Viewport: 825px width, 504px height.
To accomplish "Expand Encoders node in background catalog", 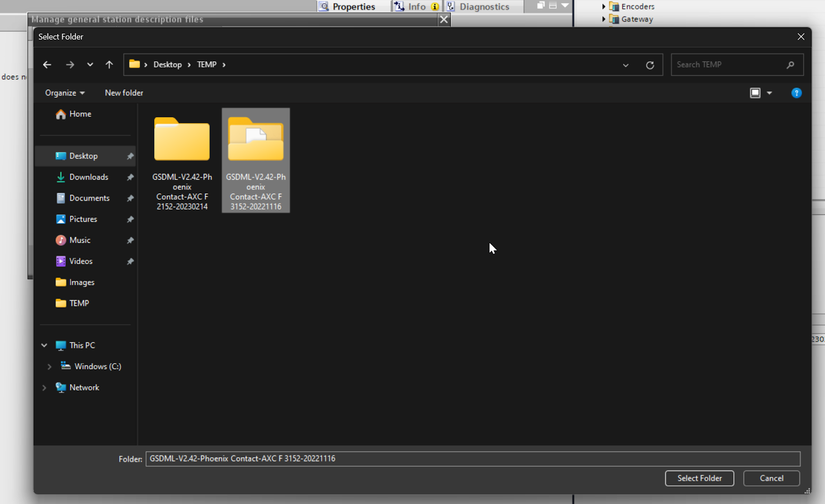I will click(x=604, y=7).
